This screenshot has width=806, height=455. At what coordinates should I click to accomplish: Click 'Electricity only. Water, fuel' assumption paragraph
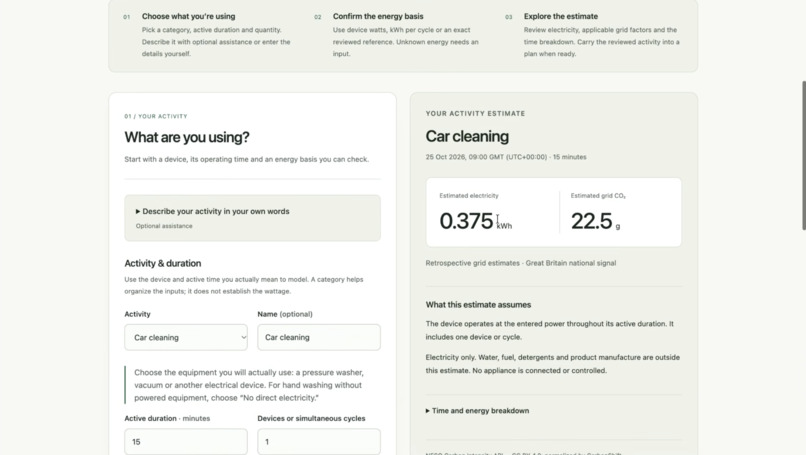pyautogui.click(x=553, y=364)
